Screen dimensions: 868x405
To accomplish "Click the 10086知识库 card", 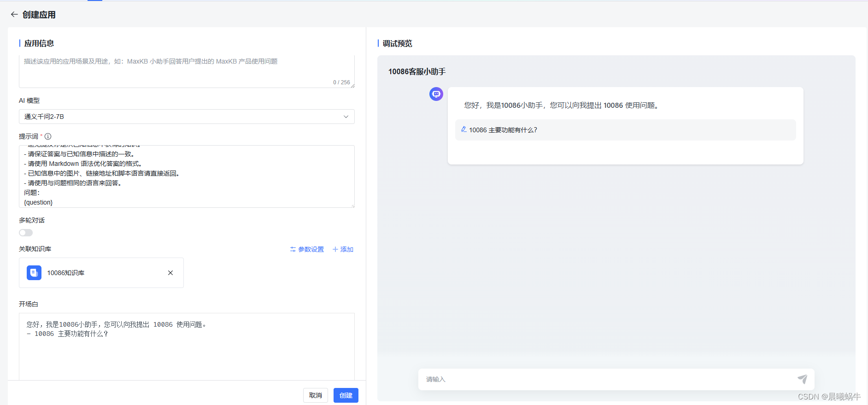I will (x=101, y=273).
